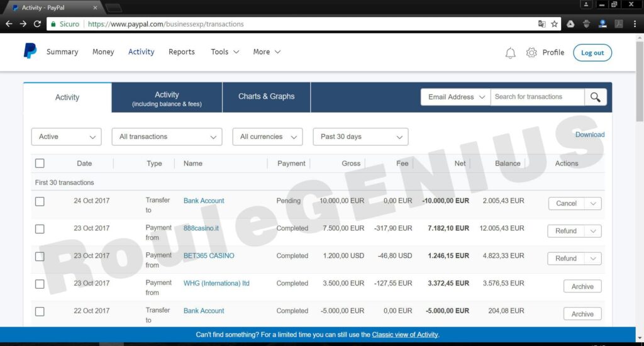644x346 pixels.
Task: Go back with browser back arrow
Action: click(x=9, y=24)
